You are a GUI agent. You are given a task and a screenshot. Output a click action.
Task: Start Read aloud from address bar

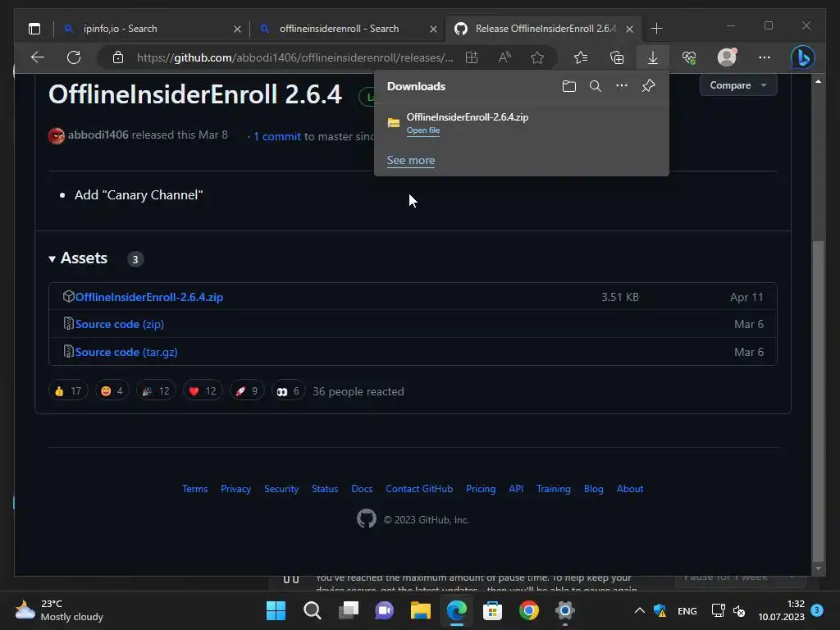[504, 57]
